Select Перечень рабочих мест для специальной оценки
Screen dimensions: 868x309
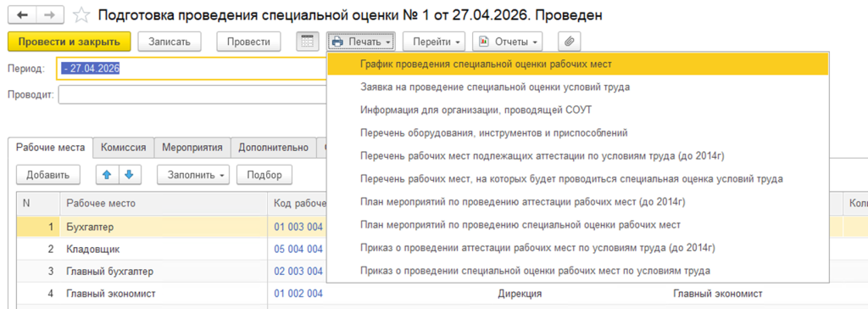(x=578, y=179)
